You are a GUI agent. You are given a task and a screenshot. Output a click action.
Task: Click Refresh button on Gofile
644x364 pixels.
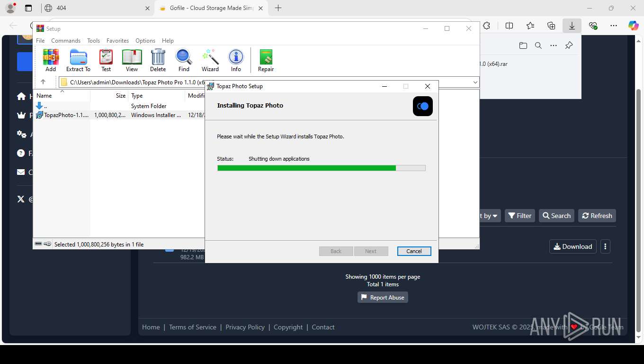pos(597,216)
